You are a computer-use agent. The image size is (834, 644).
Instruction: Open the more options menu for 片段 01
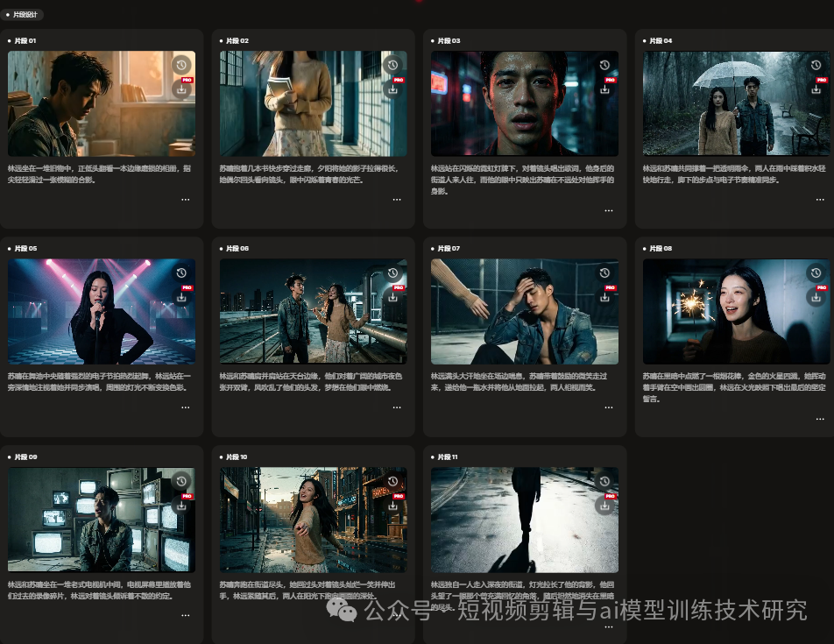185,200
